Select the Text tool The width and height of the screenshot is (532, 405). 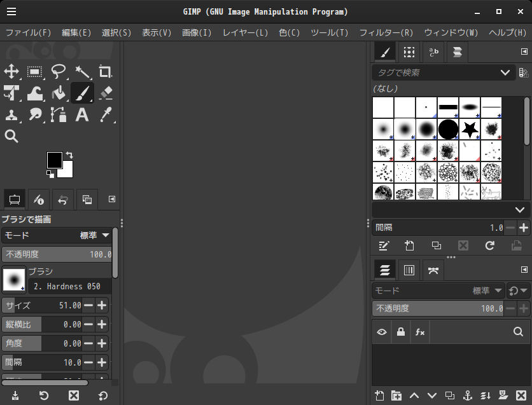[82, 115]
